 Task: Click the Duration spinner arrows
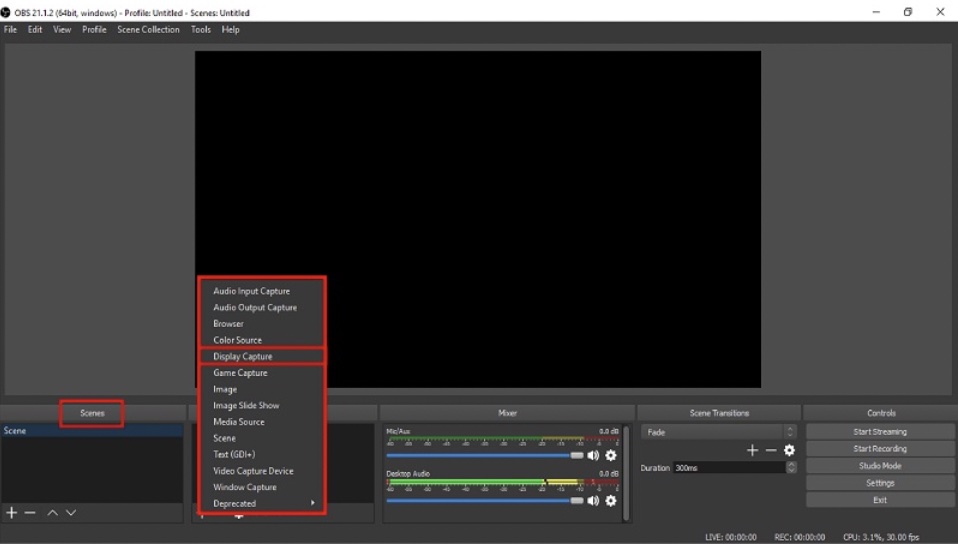pyautogui.click(x=791, y=467)
